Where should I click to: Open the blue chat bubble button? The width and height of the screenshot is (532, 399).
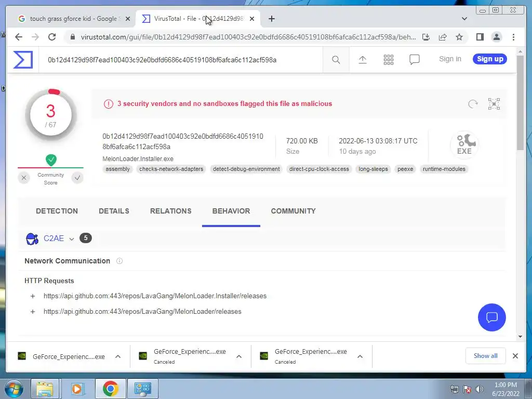[491, 317]
